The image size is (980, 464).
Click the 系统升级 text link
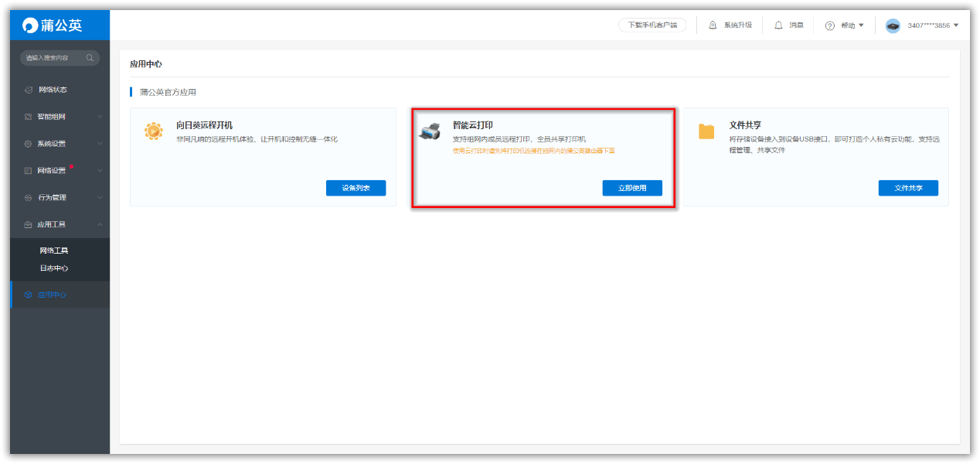coord(738,26)
